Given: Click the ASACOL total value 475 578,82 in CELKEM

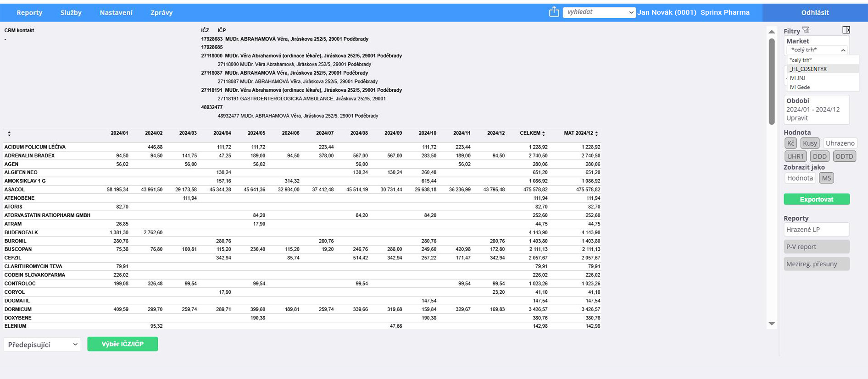Looking at the screenshot, I should (535, 190).
